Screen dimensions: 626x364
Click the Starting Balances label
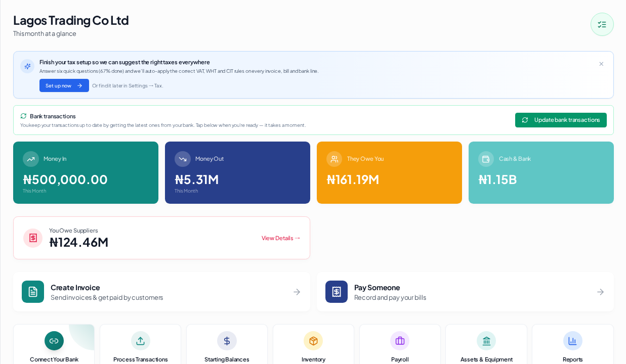227,359
